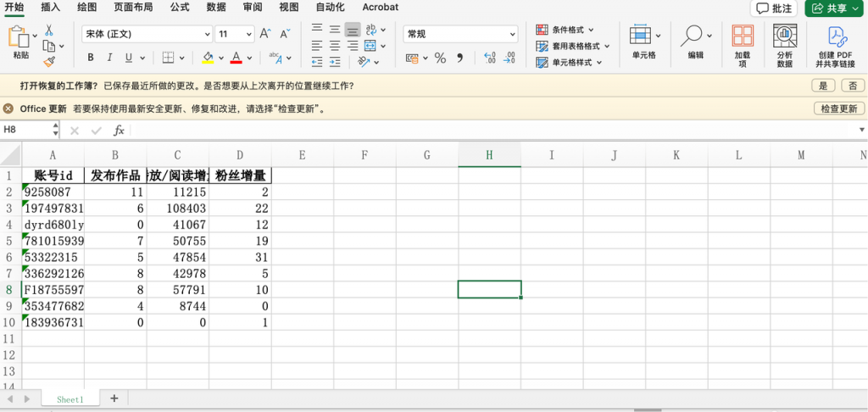868x412 pixels.
Task: Open the 公式 (Formulas) tab
Action: (x=180, y=7)
